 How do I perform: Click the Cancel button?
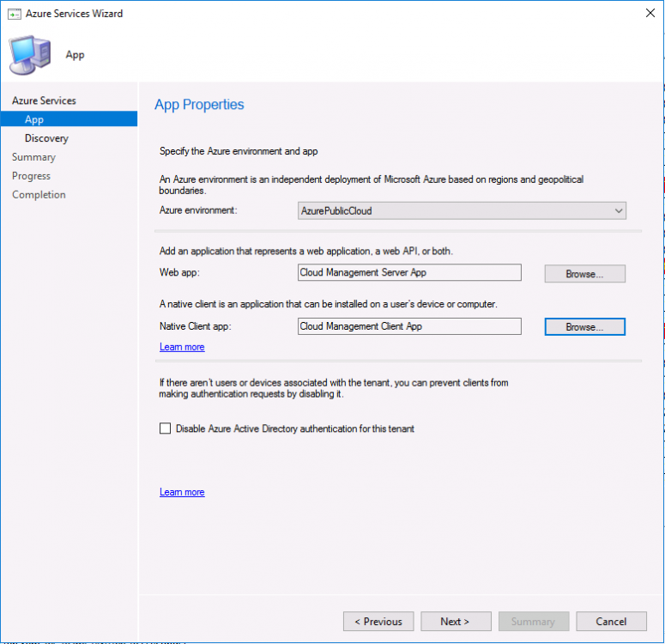click(611, 621)
